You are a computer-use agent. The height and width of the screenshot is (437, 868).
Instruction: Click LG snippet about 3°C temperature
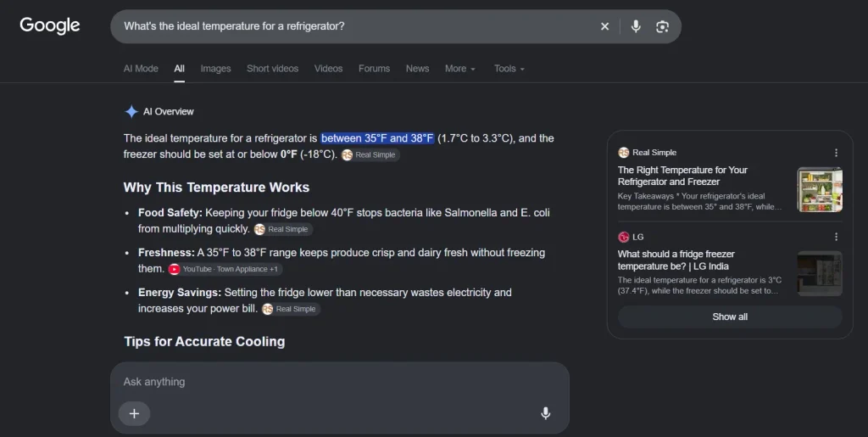pyautogui.click(x=699, y=285)
